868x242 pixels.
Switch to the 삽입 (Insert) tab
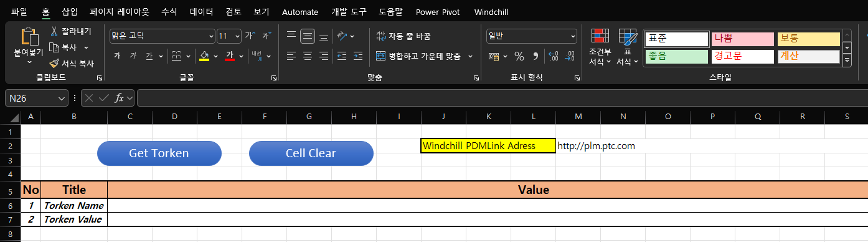(70, 11)
